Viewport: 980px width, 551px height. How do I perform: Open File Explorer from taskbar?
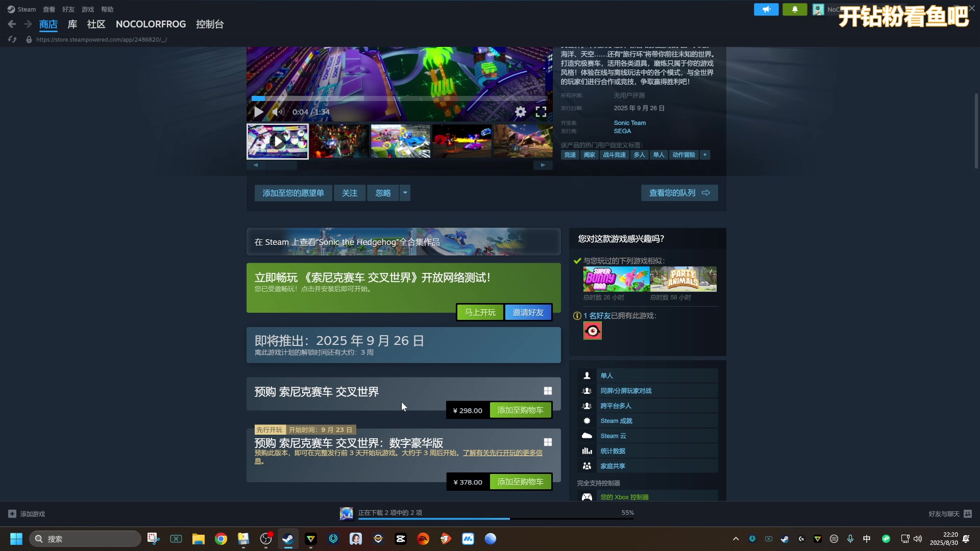click(x=199, y=539)
